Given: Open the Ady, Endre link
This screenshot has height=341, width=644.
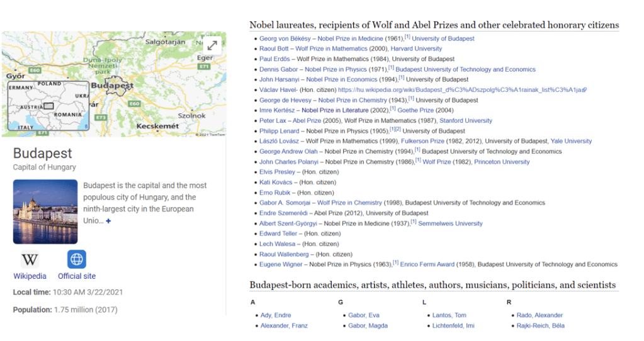Looking at the screenshot, I should 275,315.
